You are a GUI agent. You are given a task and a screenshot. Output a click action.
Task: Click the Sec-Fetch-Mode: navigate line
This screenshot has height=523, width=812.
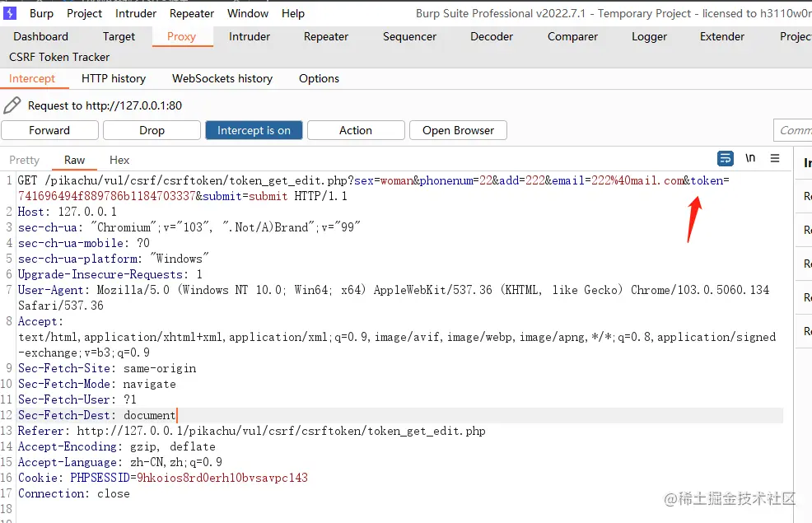[97, 384]
